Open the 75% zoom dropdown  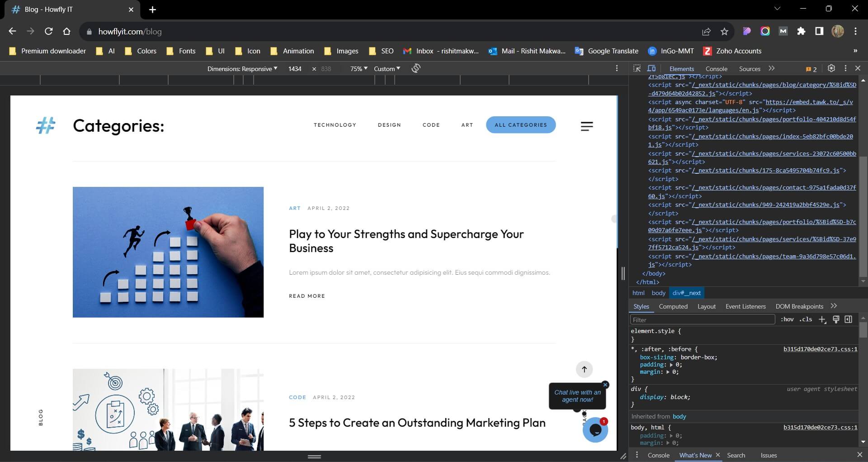(x=359, y=69)
